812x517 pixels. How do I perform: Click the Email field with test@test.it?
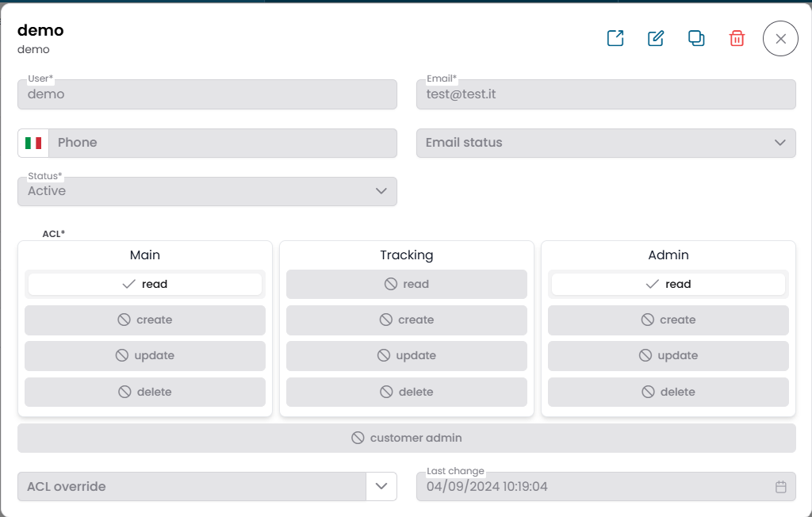[x=606, y=94]
